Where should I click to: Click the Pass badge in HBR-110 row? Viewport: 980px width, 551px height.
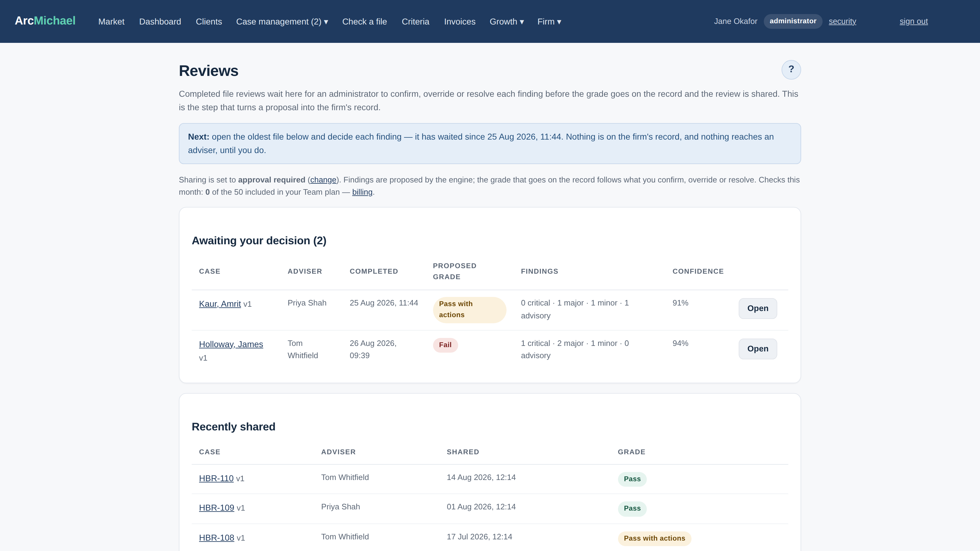[x=632, y=479]
